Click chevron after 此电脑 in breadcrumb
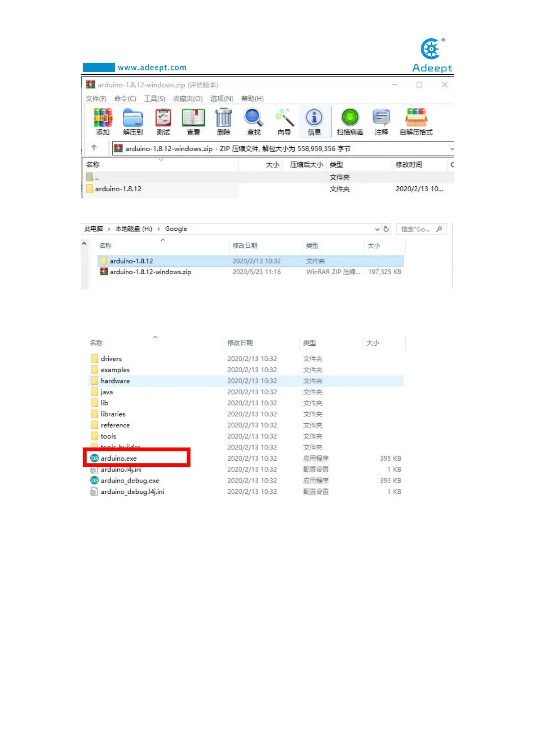The image size is (535, 756). click(x=109, y=229)
